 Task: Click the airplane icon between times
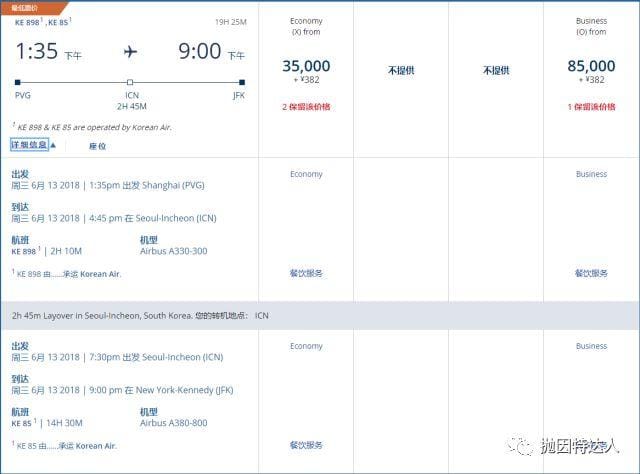130,52
